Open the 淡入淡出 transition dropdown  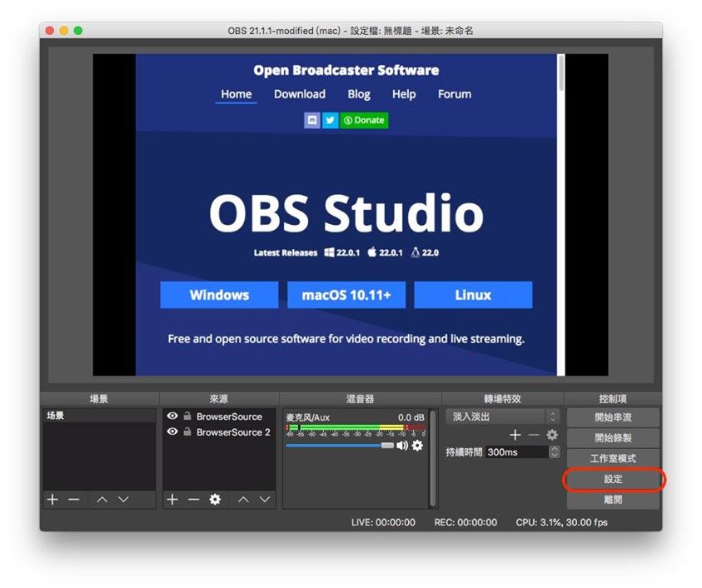[x=502, y=416]
